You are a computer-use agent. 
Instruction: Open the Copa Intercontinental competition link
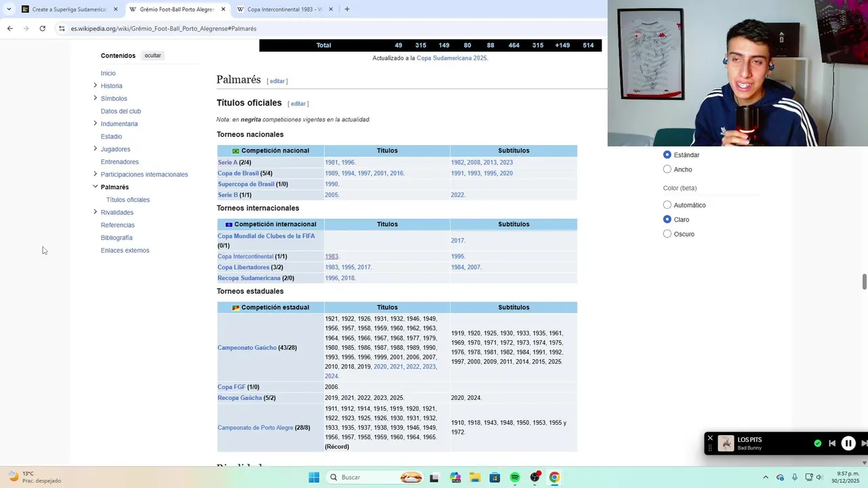(x=245, y=257)
